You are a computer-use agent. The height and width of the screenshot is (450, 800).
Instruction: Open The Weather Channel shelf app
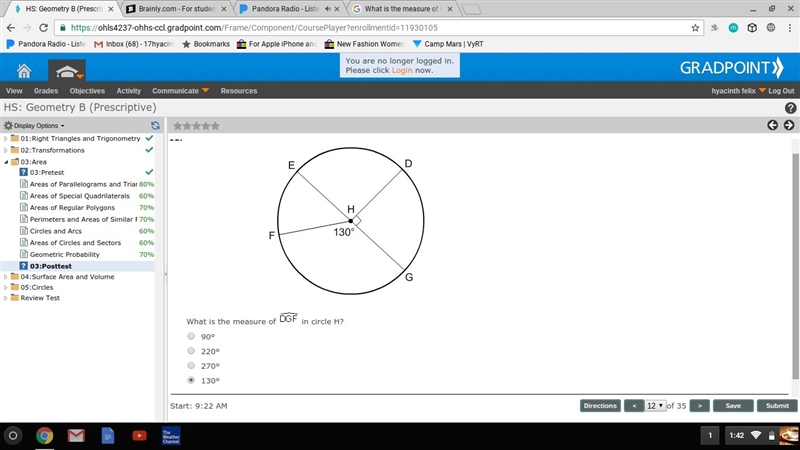(171, 436)
